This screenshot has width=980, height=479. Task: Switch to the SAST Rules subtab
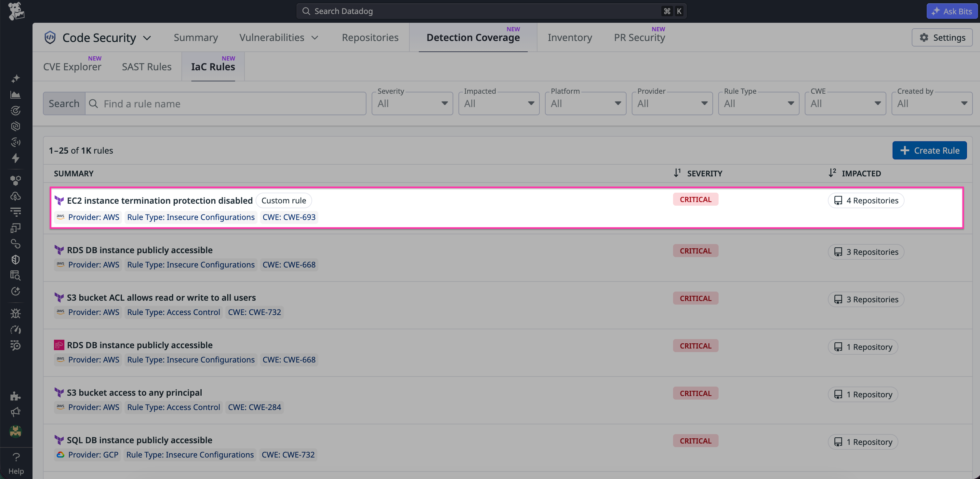146,67
